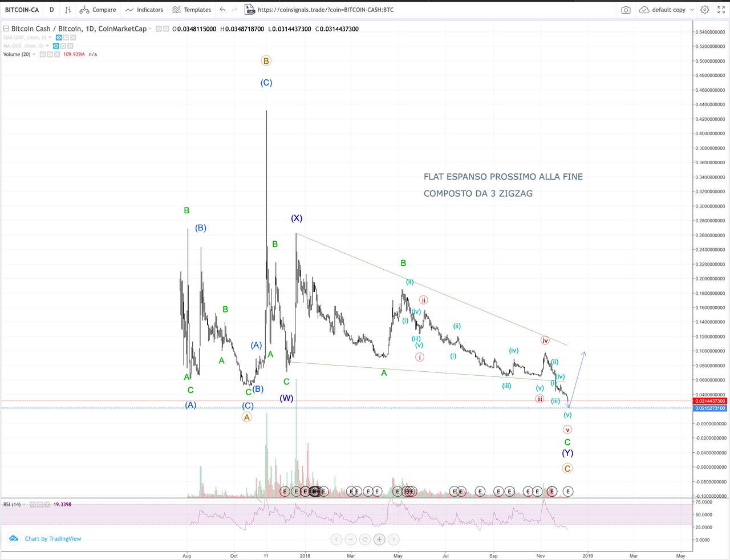Collapse the legend with the minus box
730x560 pixels.
coord(6,29)
